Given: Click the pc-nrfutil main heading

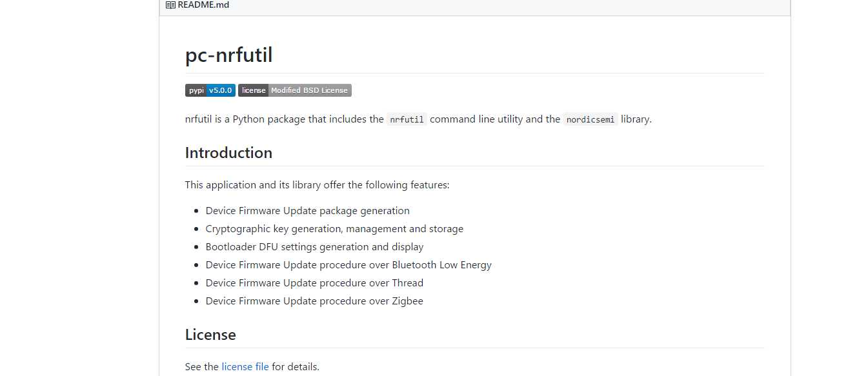Looking at the screenshot, I should [x=228, y=55].
